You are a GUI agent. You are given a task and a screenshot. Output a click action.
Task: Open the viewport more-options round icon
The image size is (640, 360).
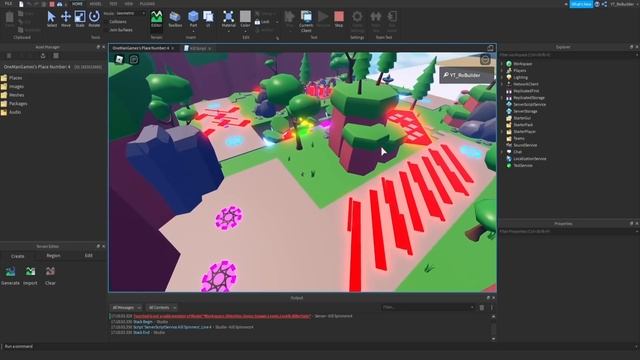pyautogui.click(x=485, y=60)
